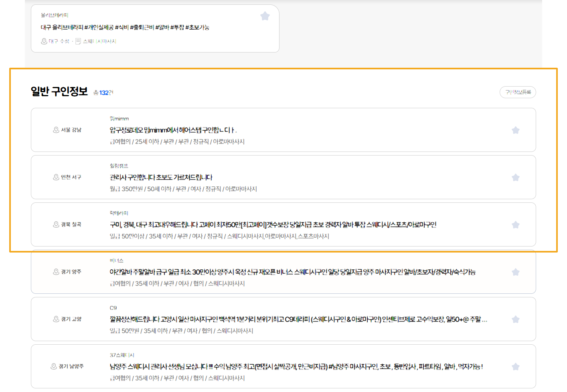Click the location pin beside 경북 칠곡
The width and height of the screenshot is (567, 392).
[56, 224]
